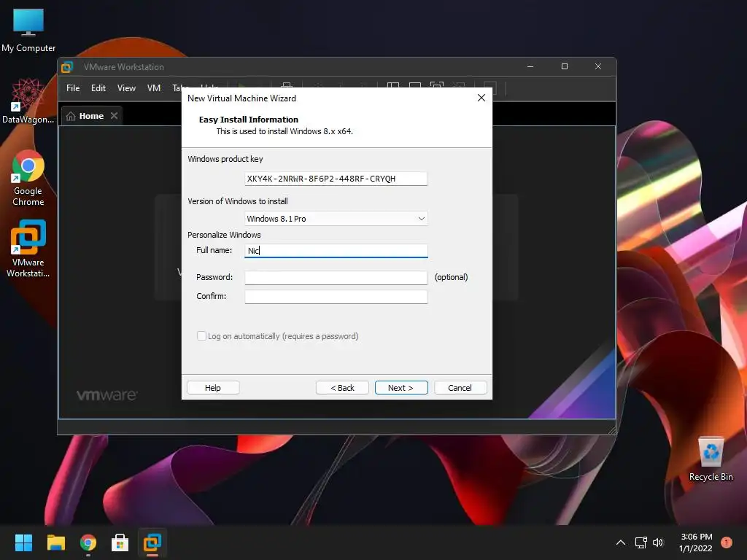Open My Computer desktop icon

(28, 29)
